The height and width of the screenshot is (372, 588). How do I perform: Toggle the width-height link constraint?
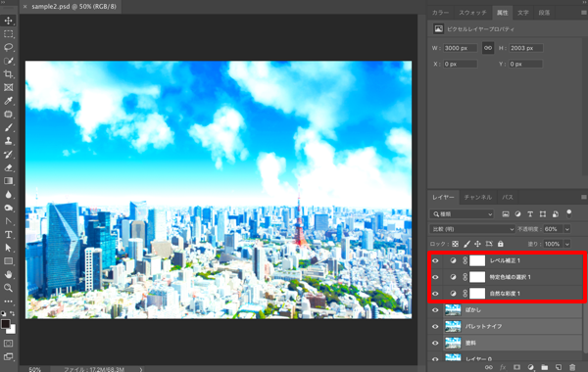(488, 48)
